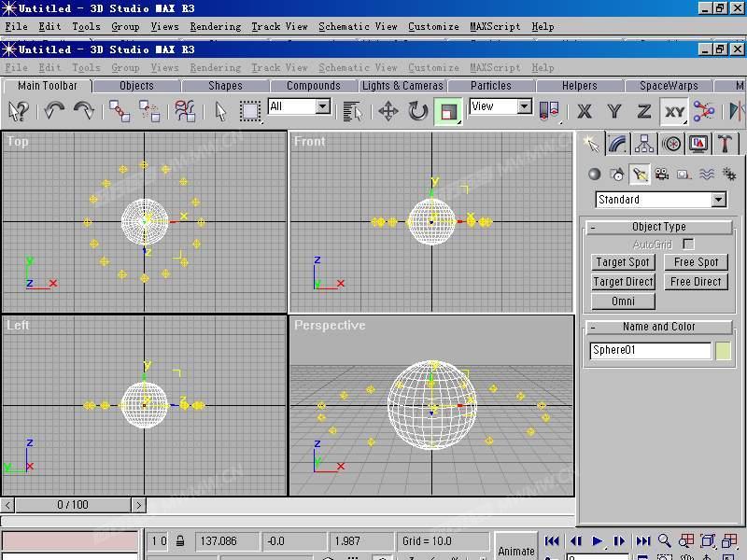Image resolution: width=747 pixels, height=560 pixels.
Task: Open the Create command panel tab
Action: (x=591, y=144)
